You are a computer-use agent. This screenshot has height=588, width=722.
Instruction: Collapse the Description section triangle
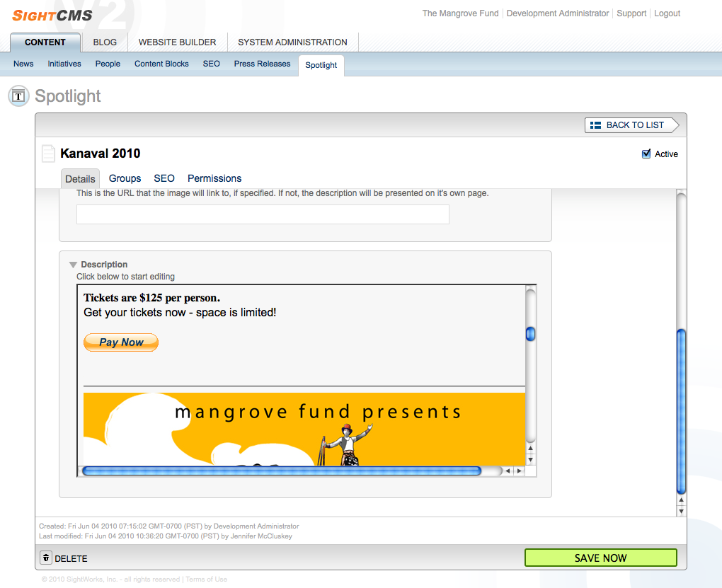(x=73, y=265)
